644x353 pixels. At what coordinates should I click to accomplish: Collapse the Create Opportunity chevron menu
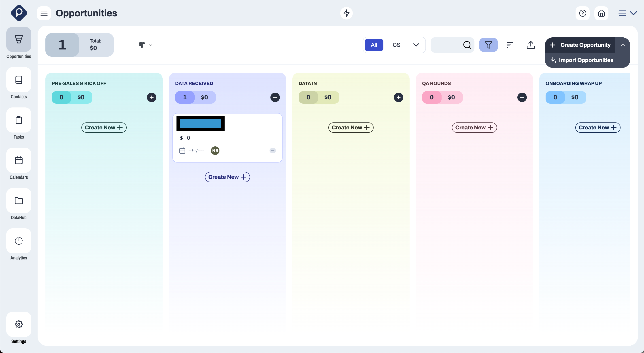point(623,45)
